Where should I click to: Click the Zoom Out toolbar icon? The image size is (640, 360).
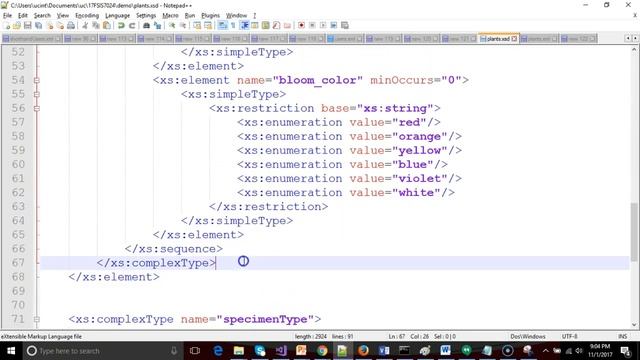[183, 26]
